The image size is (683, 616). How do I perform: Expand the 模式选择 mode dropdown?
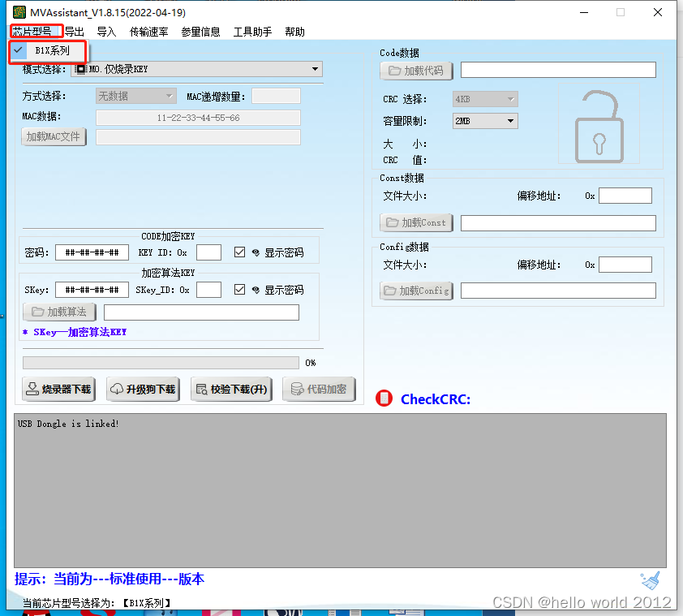[x=197, y=69]
